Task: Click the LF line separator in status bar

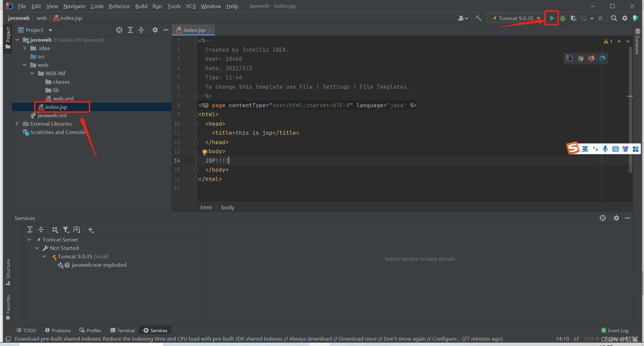Action: 577,339
